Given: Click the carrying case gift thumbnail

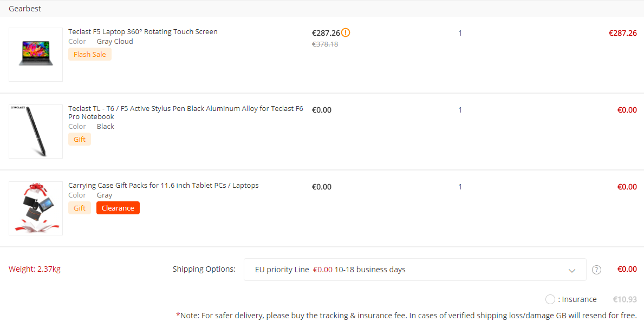Looking at the screenshot, I should pos(36,208).
